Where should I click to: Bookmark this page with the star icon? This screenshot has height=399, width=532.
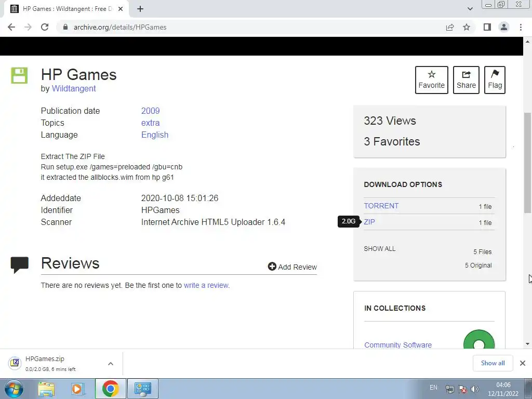[467, 27]
